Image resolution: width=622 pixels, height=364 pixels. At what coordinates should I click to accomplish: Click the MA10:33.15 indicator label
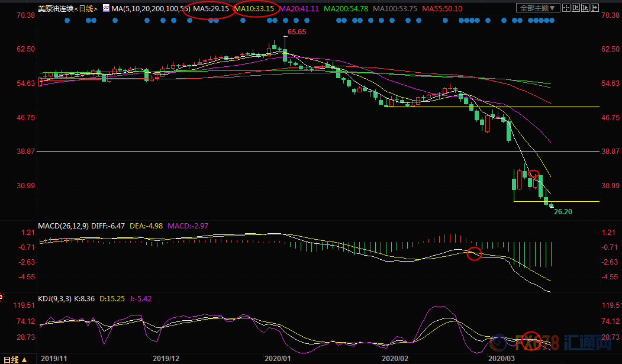[254, 9]
